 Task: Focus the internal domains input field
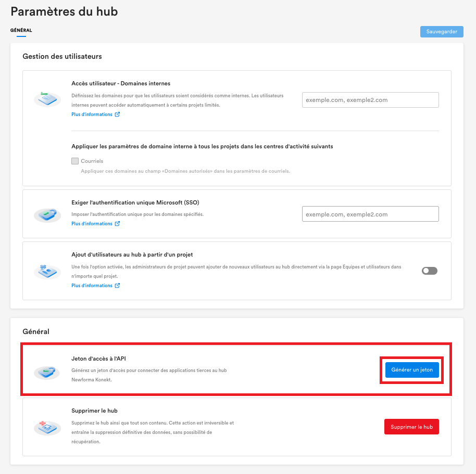coord(370,100)
